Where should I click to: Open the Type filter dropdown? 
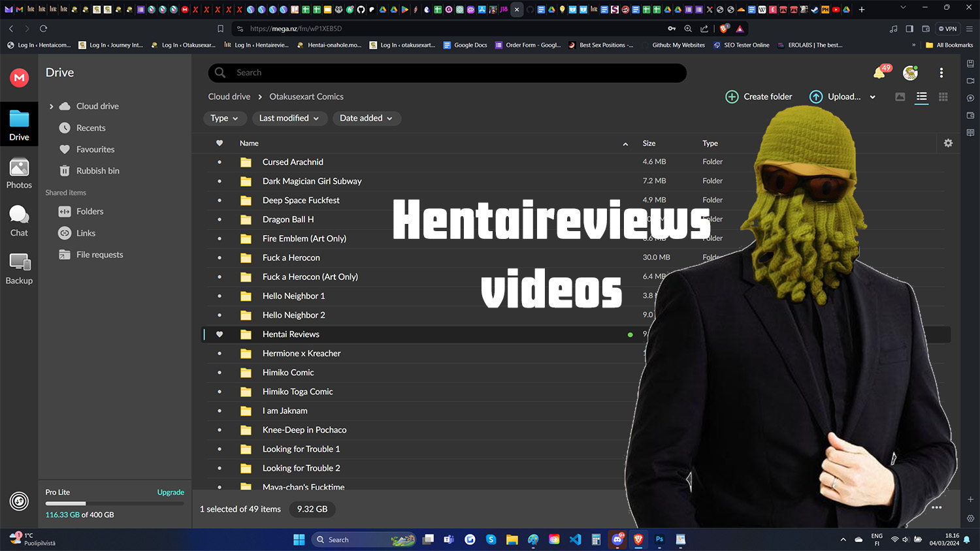coord(224,118)
